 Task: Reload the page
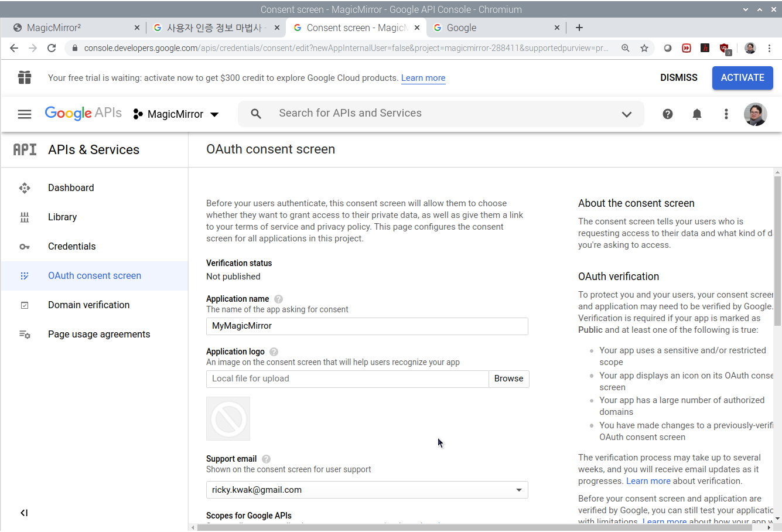pyautogui.click(x=52, y=48)
